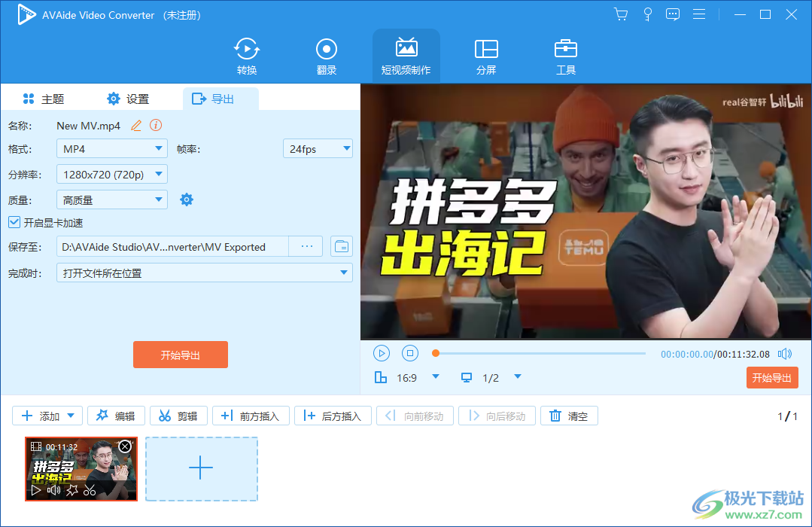Stop the preview playback
812x527 pixels.
point(410,353)
